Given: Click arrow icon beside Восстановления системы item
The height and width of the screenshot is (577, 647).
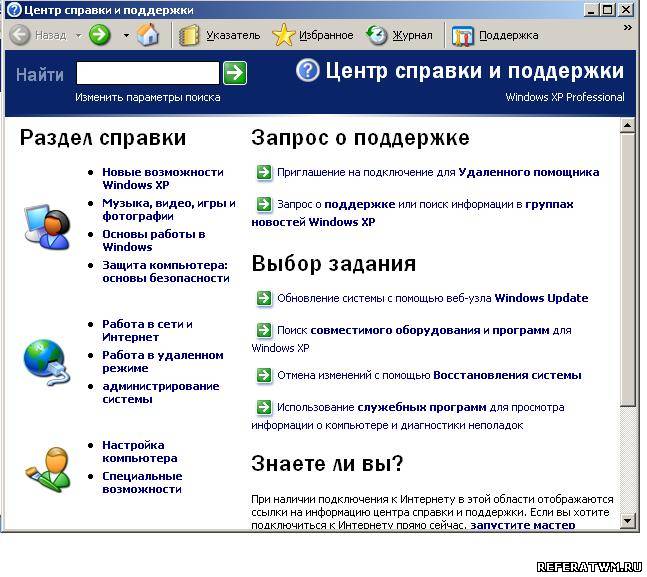Looking at the screenshot, I should point(264,375).
